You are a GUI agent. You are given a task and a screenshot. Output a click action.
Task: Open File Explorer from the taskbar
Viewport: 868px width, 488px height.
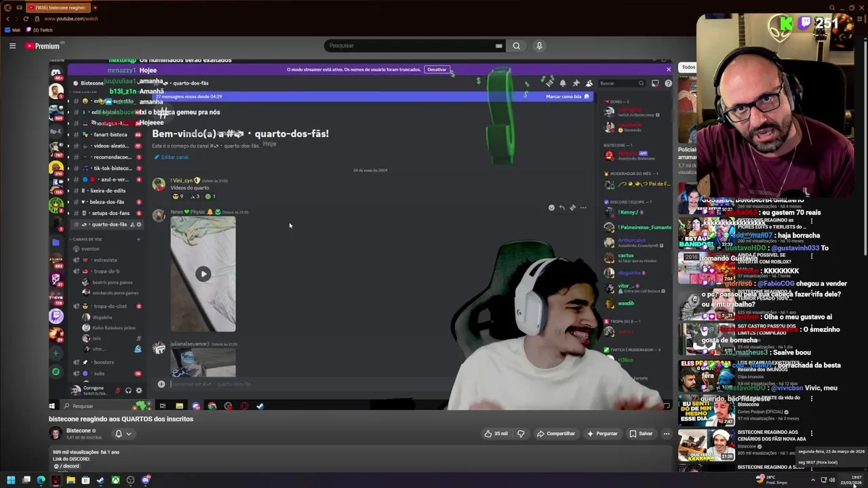click(71, 481)
